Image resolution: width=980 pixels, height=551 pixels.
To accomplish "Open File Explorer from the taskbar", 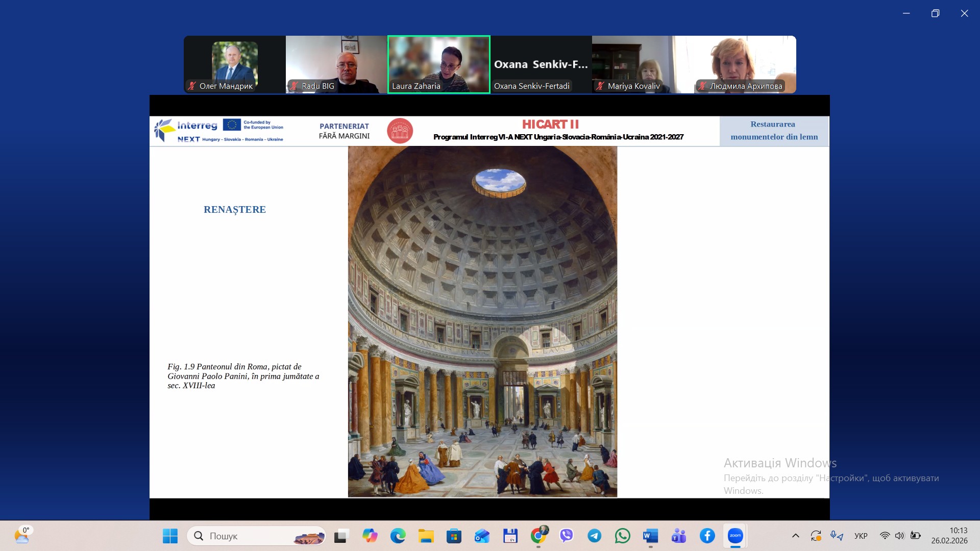I will pyautogui.click(x=426, y=536).
